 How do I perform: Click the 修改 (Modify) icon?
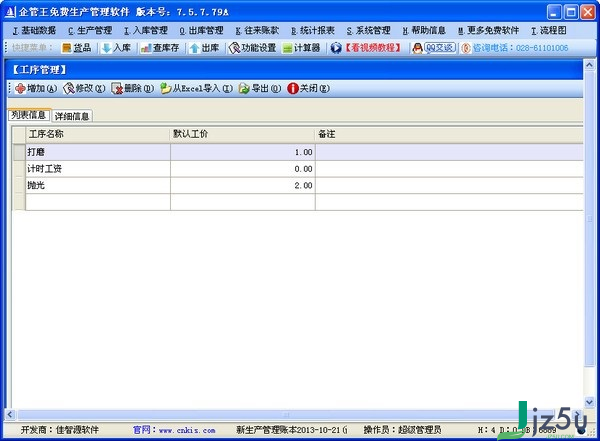click(68, 88)
